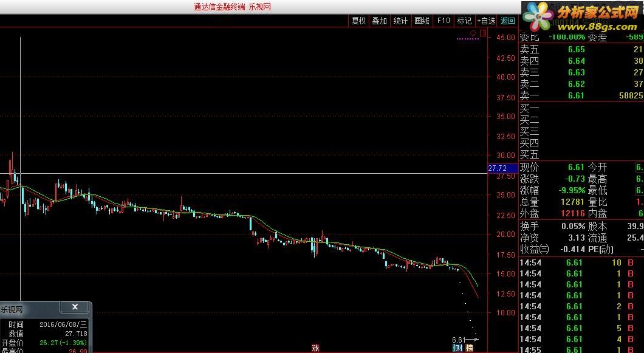Click the trade tick with volume 4
This screenshot has height=353, width=644.
point(581,339)
